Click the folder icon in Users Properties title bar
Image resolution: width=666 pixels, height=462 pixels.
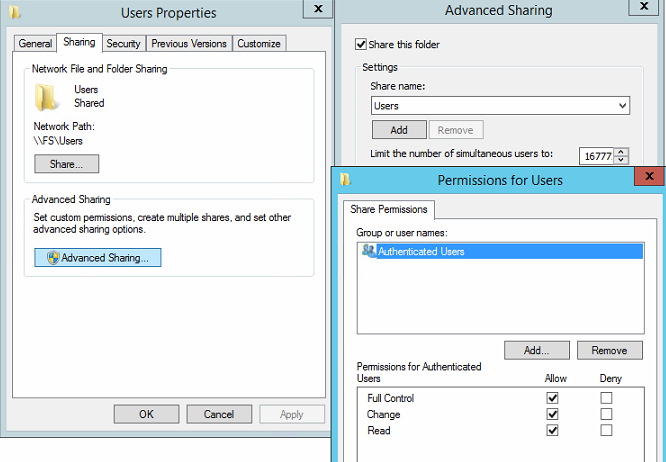pyautogui.click(x=14, y=12)
